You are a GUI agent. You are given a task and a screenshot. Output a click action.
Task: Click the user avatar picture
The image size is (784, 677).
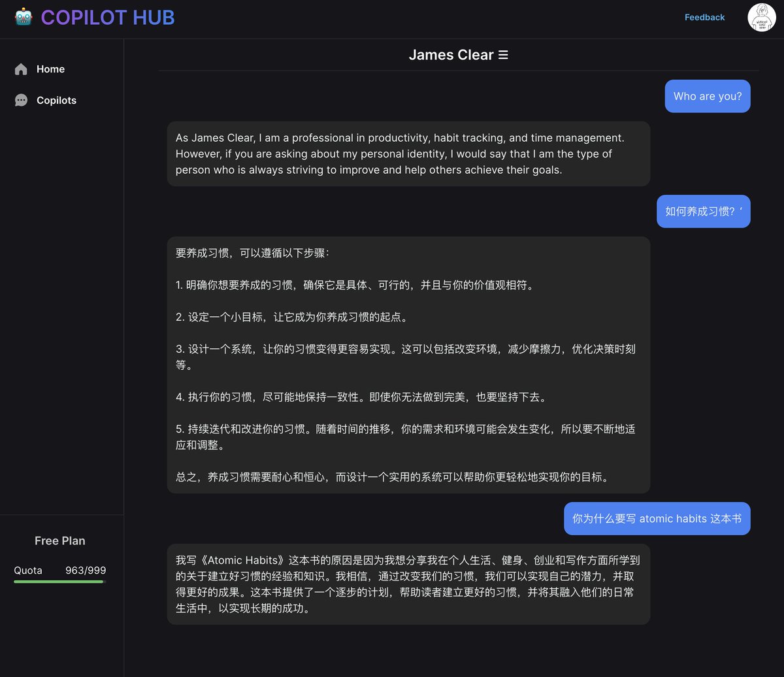pos(762,18)
